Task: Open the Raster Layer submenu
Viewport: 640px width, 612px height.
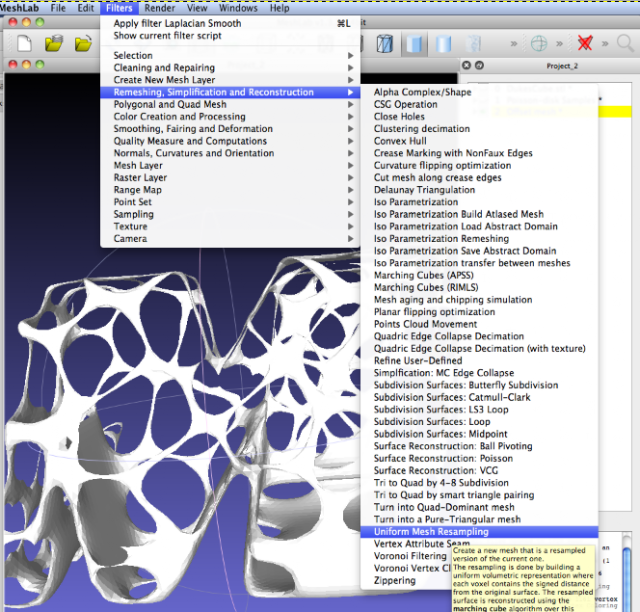Action: 230,178
